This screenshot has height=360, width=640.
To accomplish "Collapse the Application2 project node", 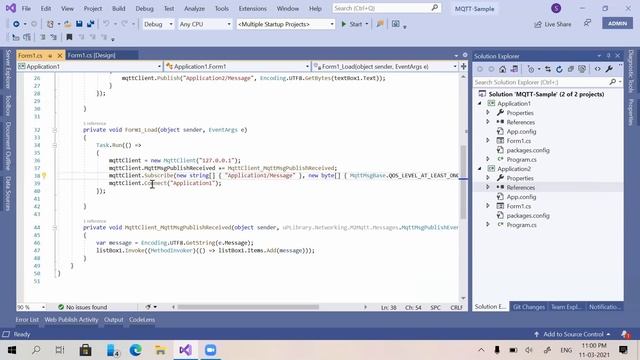I will (x=480, y=169).
